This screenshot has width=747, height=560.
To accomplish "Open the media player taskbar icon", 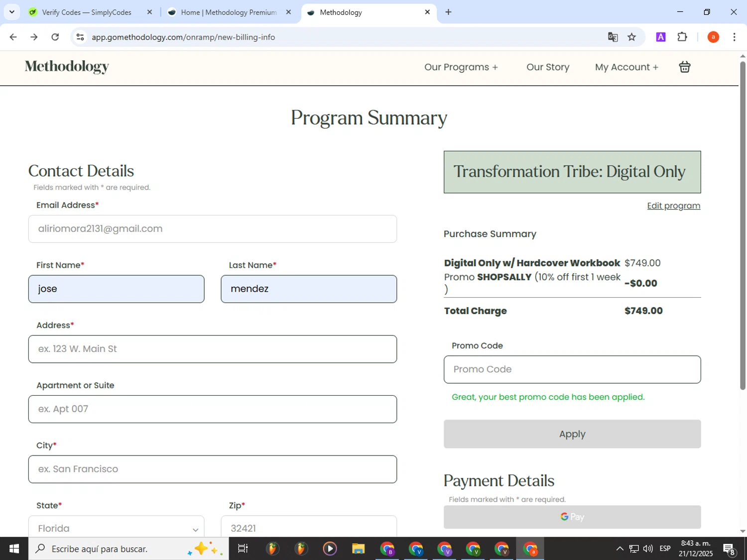I will point(330,549).
